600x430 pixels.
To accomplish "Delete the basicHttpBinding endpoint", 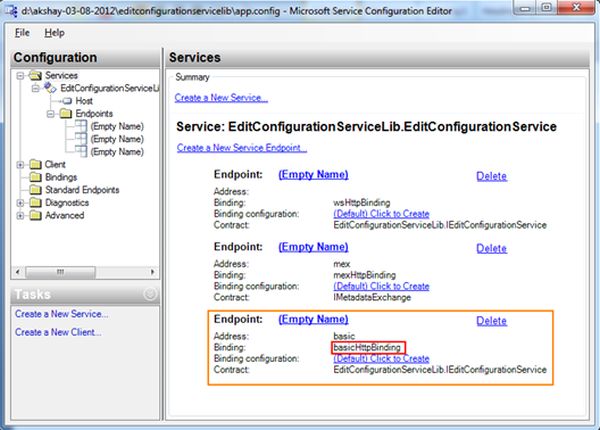I will point(491,321).
